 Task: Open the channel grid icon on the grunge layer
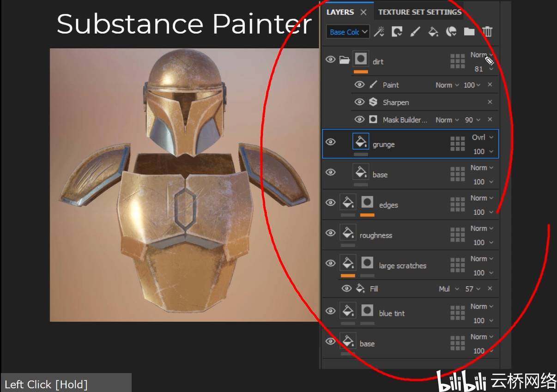coord(457,144)
